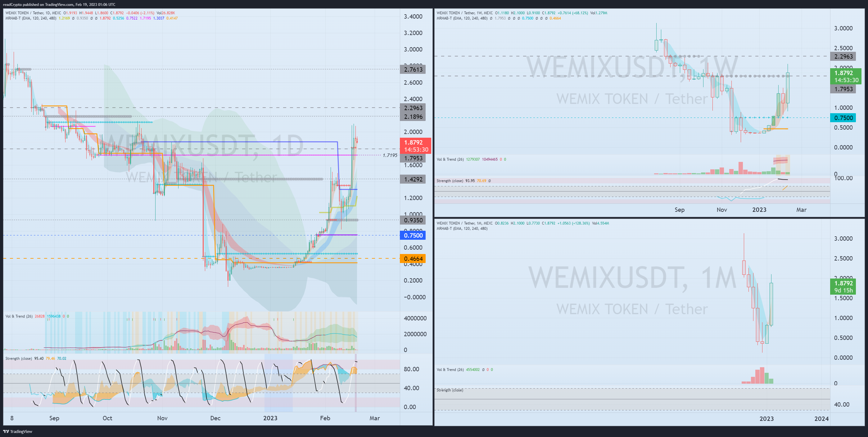This screenshot has width=868, height=437.
Task: Click the MRHAB-T indicator legend on the 1M chart
Action: point(462,229)
